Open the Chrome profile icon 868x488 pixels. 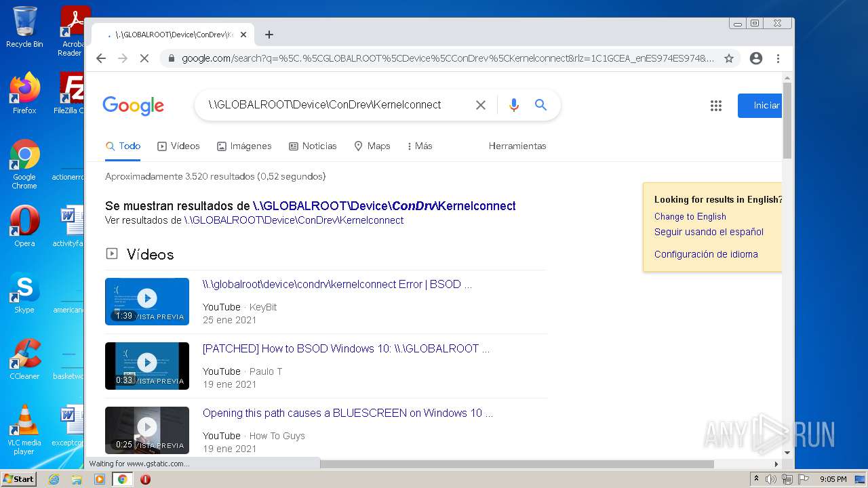coord(756,58)
